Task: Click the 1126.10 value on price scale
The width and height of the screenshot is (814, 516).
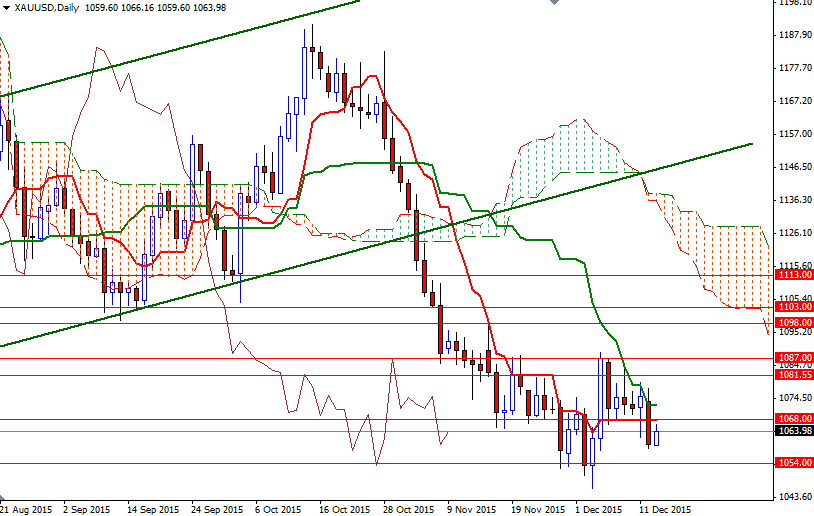Action: click(793, 233)
